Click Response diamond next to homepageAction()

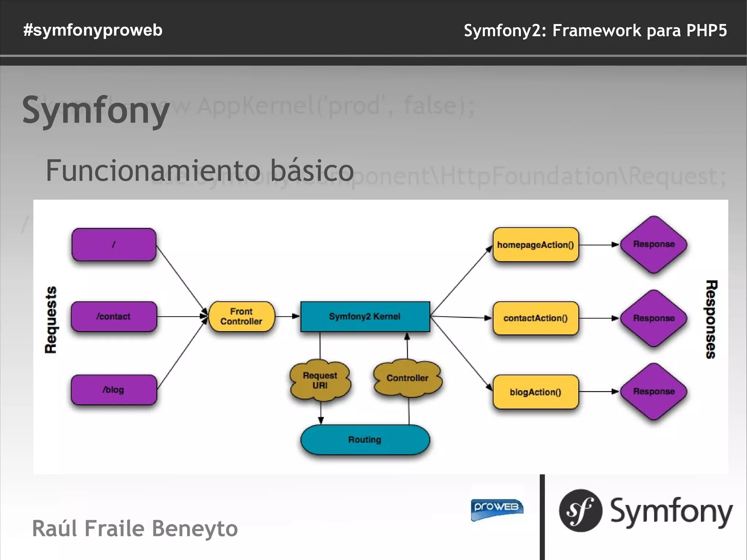[654, 244]
